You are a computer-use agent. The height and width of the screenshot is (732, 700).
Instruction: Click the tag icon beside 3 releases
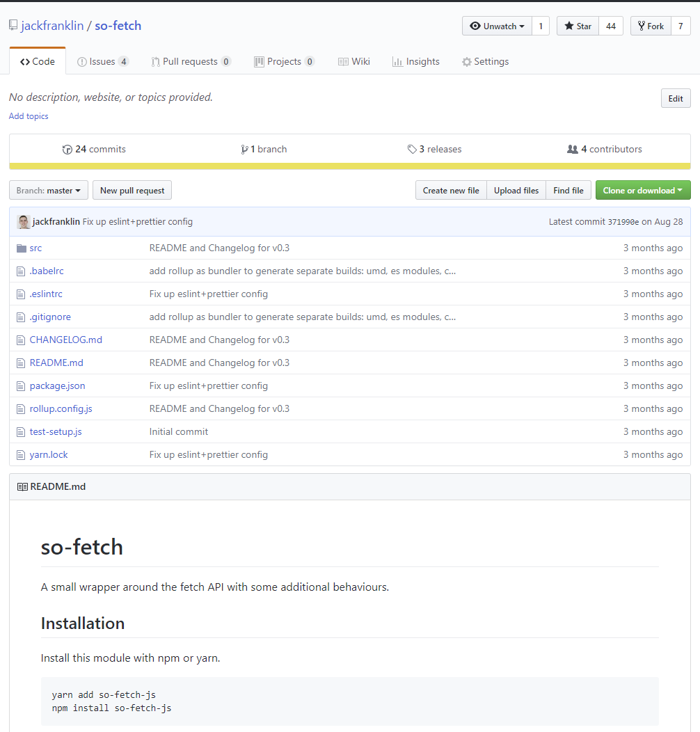[412, 150]
